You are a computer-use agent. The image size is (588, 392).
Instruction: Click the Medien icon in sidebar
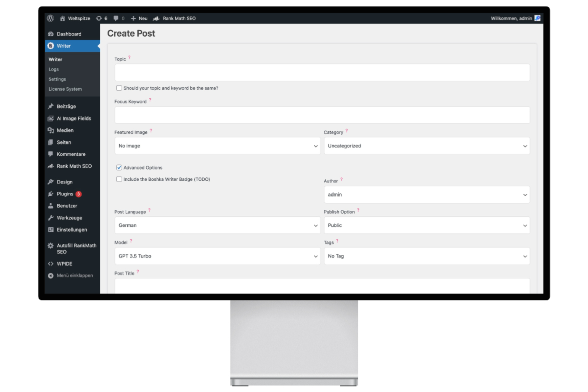coord(51,130)
